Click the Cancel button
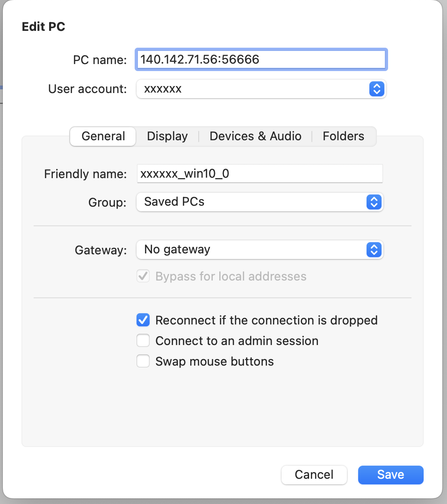The image size is (447, 504). [314, 475]
